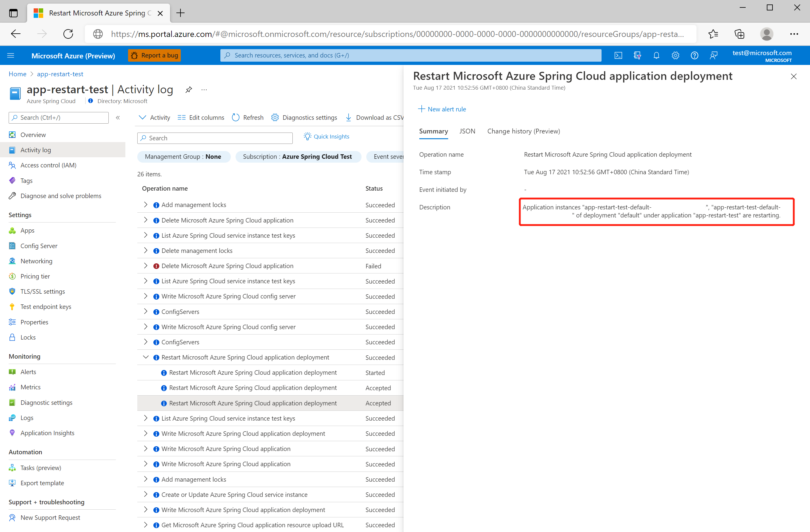
Task: Select Subscription filter pill
Action: click(x=298, y=157)
